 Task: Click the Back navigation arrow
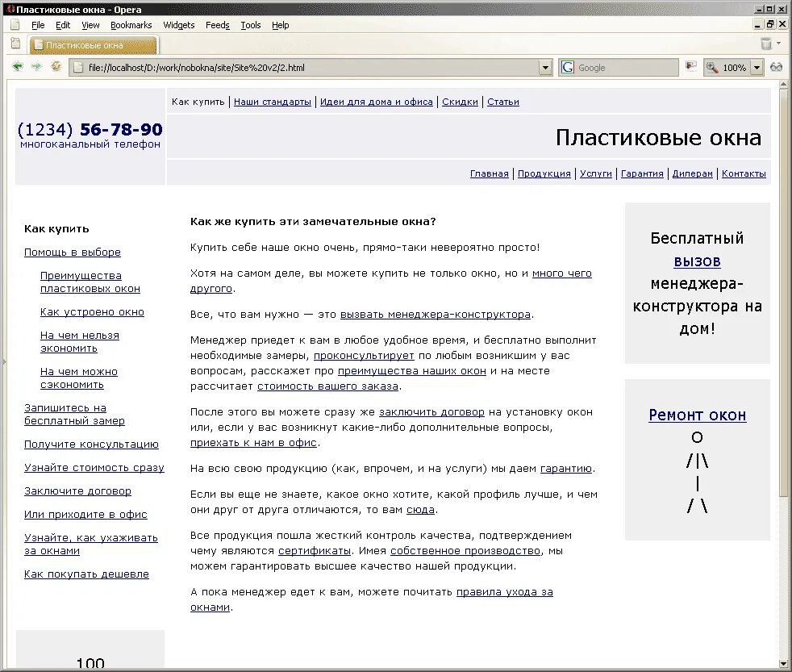(x=18, y=67)
